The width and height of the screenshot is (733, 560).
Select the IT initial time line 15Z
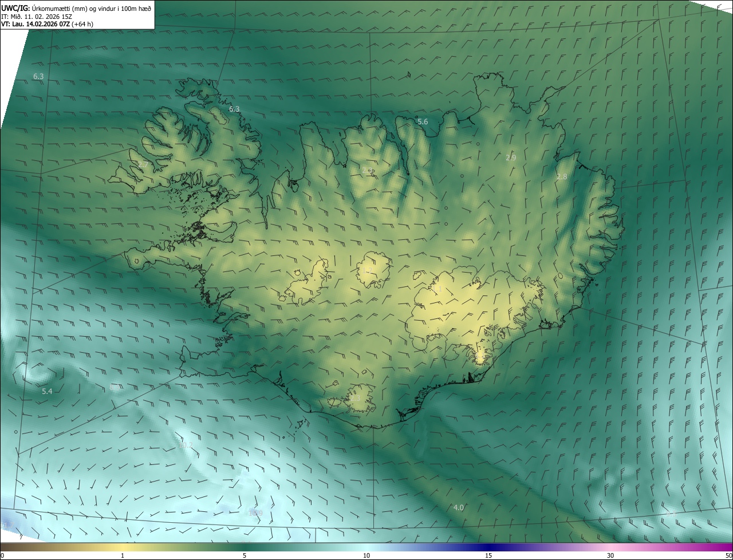click(x=37, y=16)
